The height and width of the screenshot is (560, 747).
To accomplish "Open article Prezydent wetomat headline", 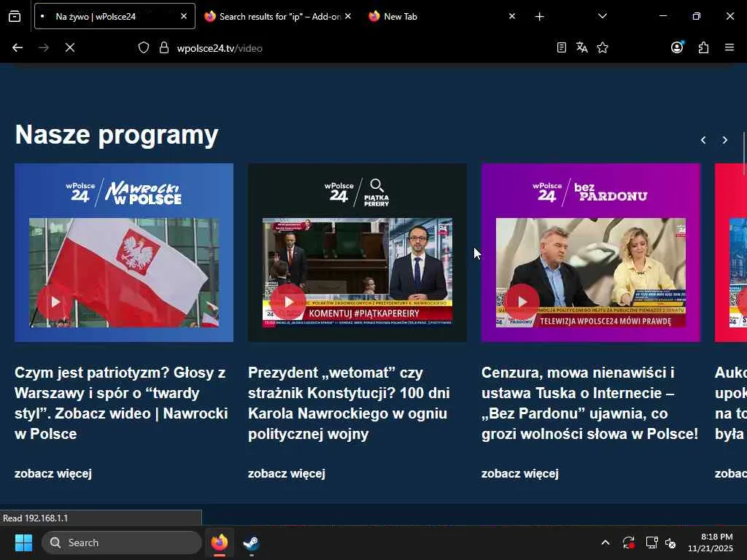I will [x=349, y=402].
